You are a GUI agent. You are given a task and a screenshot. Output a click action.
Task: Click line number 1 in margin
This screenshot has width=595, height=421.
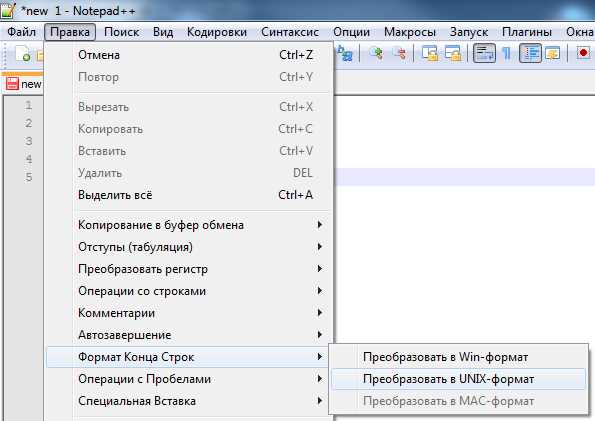pos(29,105)
